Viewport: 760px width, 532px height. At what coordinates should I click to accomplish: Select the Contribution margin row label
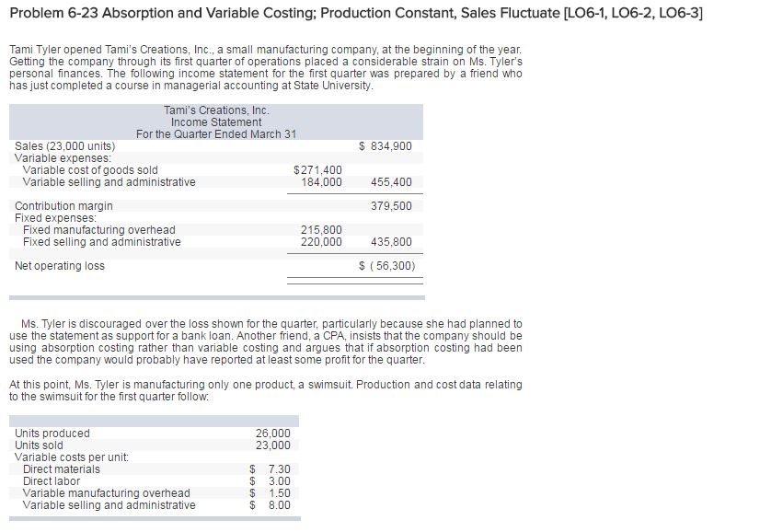tap(64, 206)
